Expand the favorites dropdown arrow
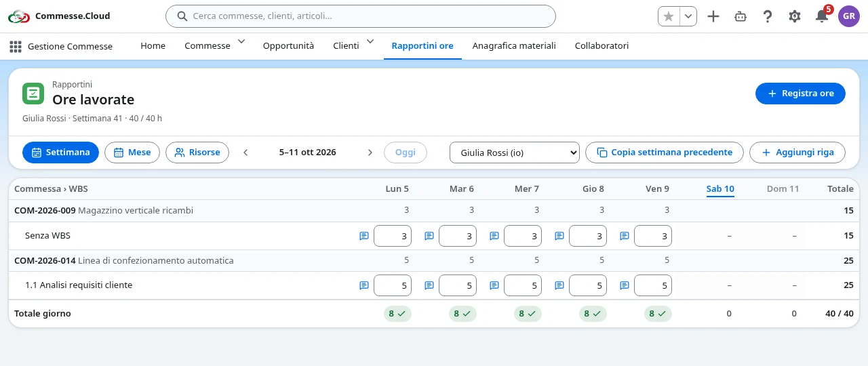Screen dimensions: 868x366 (x=688, y=16)
